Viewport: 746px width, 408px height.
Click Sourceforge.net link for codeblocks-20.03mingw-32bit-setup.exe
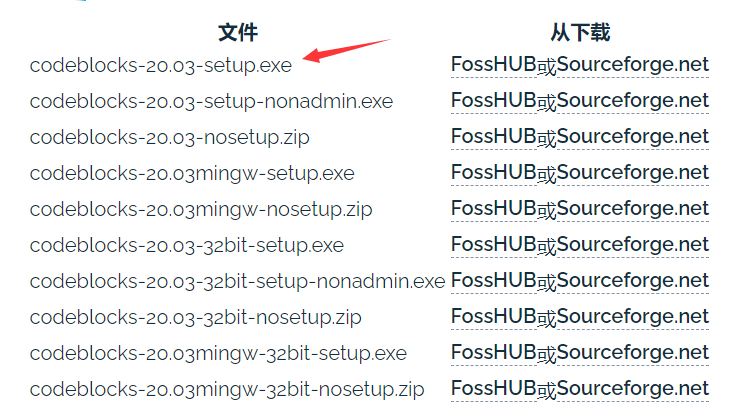(633, 353)
